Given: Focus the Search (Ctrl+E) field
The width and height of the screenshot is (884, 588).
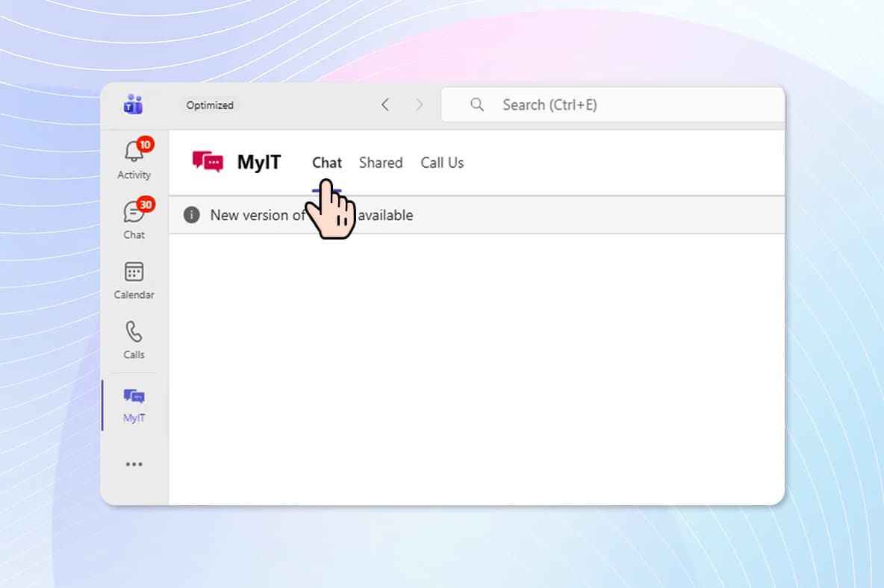Looking at the screenshot, I should coord(613,104).
